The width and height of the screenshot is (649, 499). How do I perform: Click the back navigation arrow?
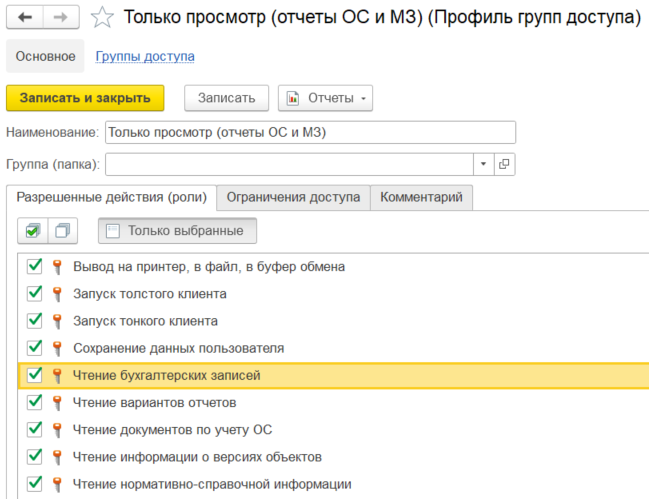click(26, 17)
